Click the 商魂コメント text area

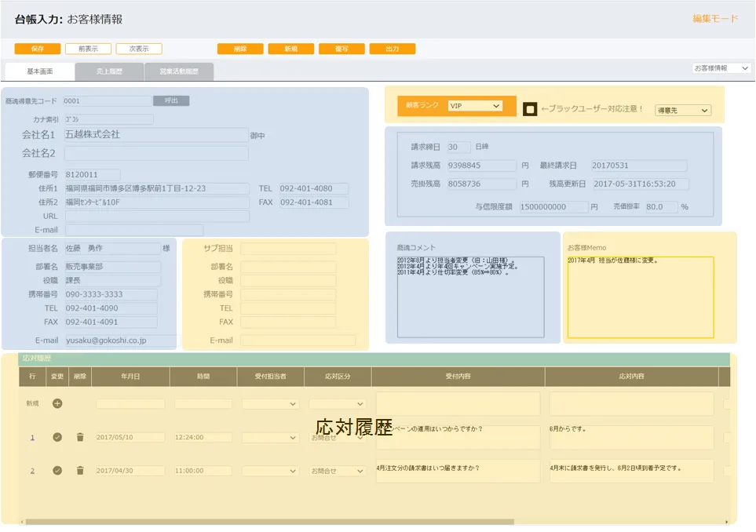point(470,297)
